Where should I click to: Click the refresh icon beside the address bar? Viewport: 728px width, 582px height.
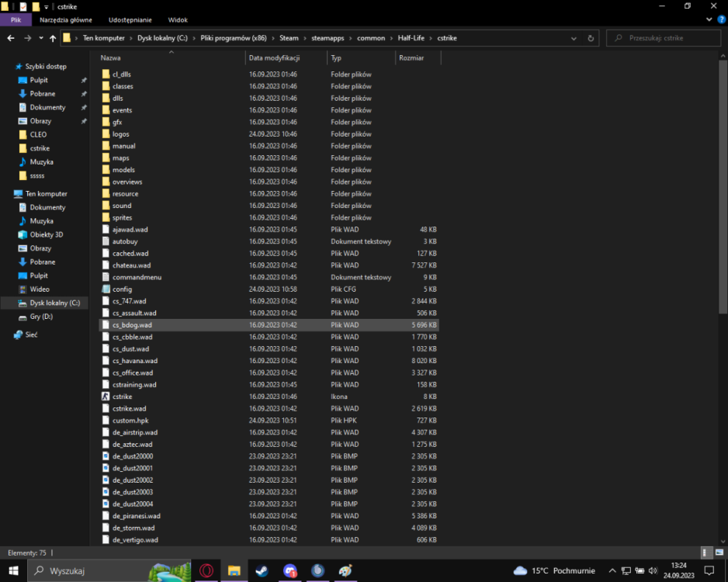[x=591, y=37]
